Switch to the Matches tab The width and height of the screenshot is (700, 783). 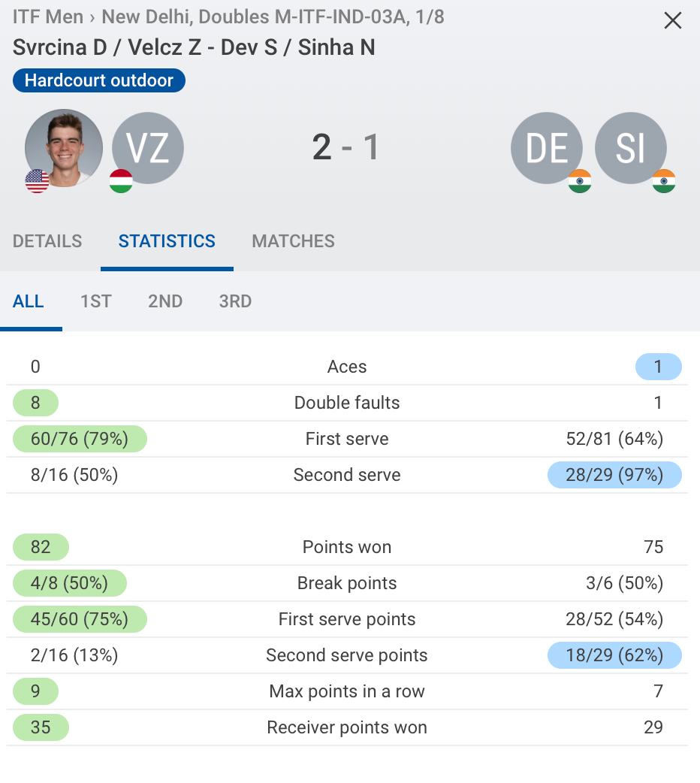pos(293,241)
